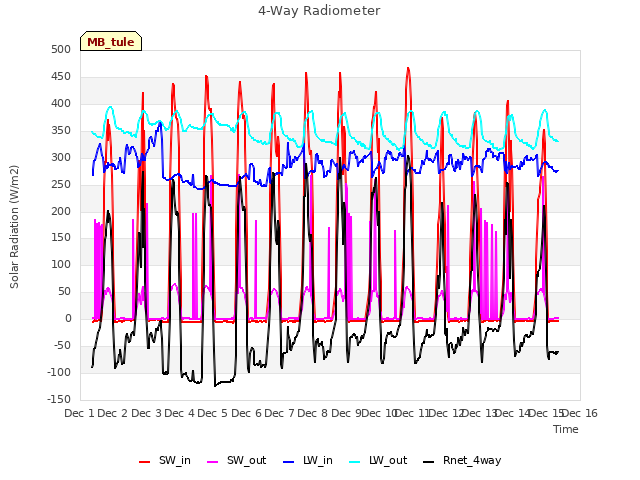
Task: Click the Dec 1 x-axis label
Action: pyautogui.click(x=79, y=413)
